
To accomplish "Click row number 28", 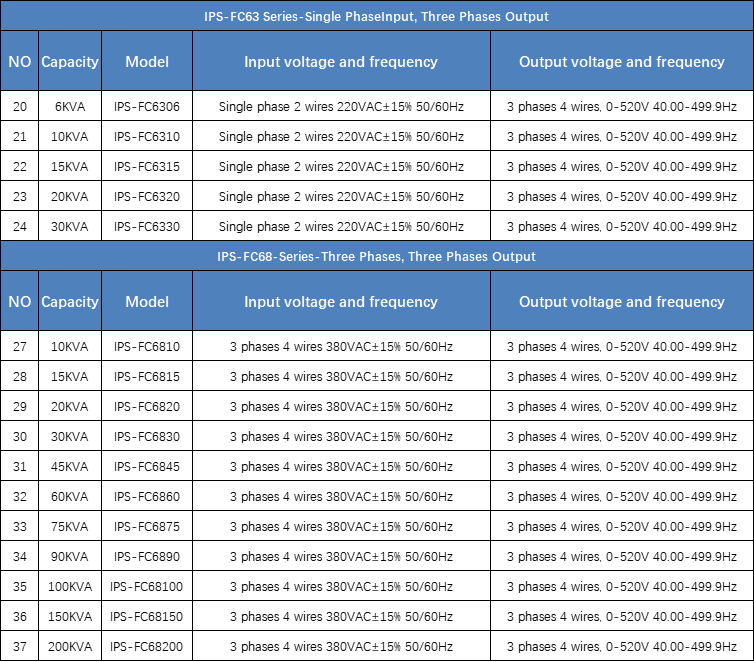I will [20, 376].
